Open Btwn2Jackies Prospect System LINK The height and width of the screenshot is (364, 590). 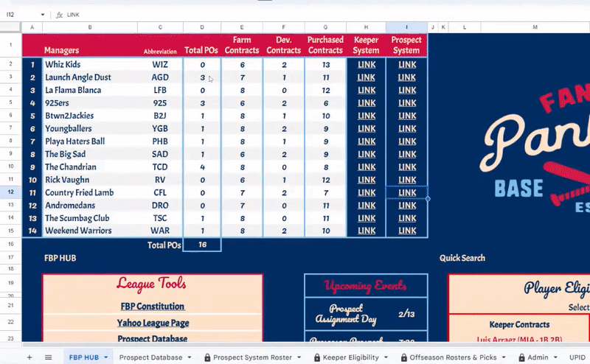click(407, 116)
